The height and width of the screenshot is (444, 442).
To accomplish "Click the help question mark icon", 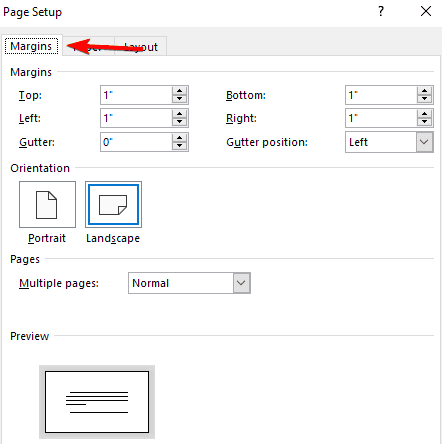I will point(381,11).
